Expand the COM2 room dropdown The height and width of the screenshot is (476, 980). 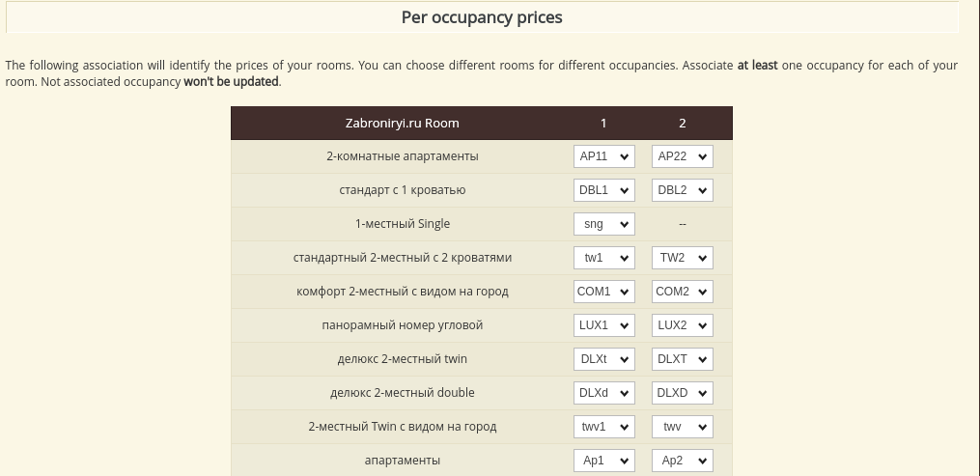point(683,292)
